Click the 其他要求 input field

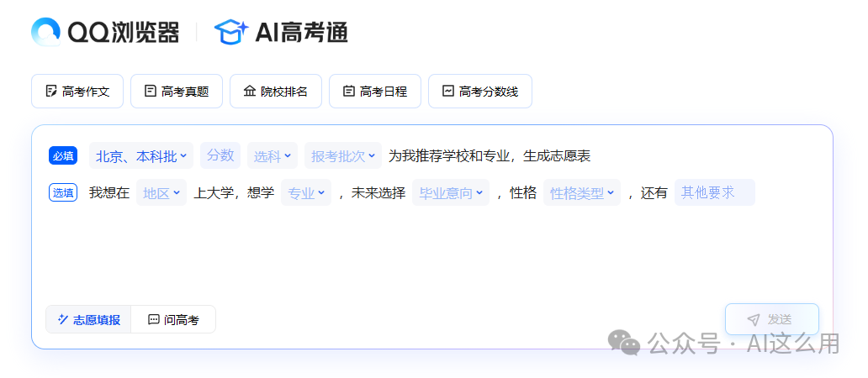(x=714, y=192)
